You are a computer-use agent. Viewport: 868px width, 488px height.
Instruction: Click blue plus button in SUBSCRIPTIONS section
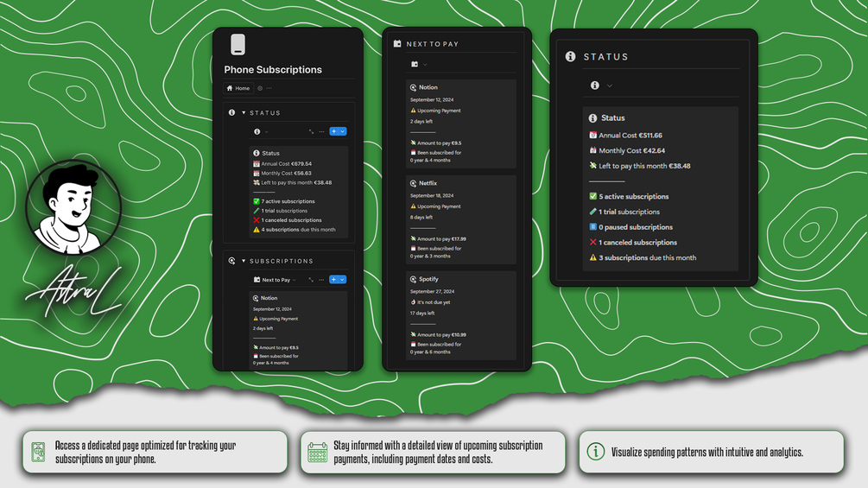[x=333, y=279]
